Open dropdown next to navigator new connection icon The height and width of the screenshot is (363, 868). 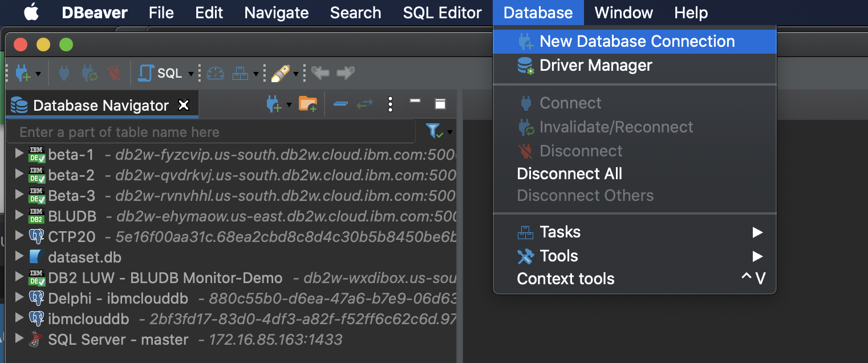pos(289,104)
